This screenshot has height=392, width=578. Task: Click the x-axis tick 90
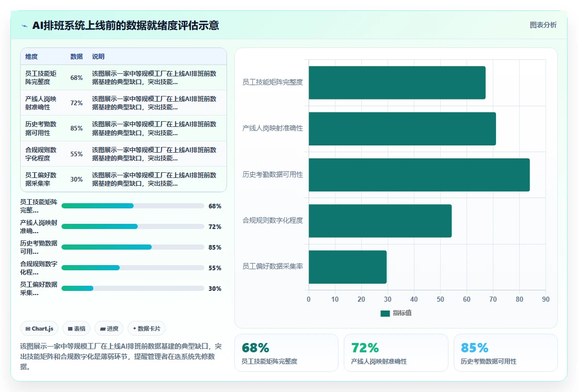coord(545,299)
